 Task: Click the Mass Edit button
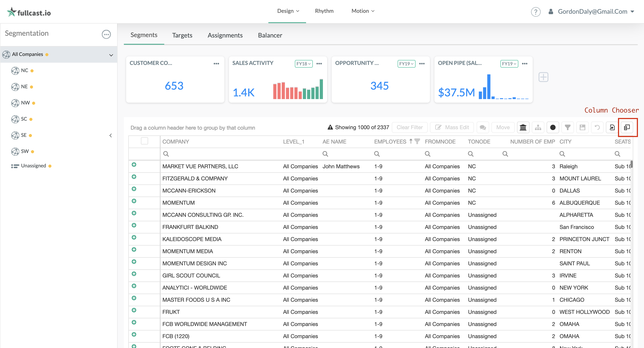coord(452,127)
